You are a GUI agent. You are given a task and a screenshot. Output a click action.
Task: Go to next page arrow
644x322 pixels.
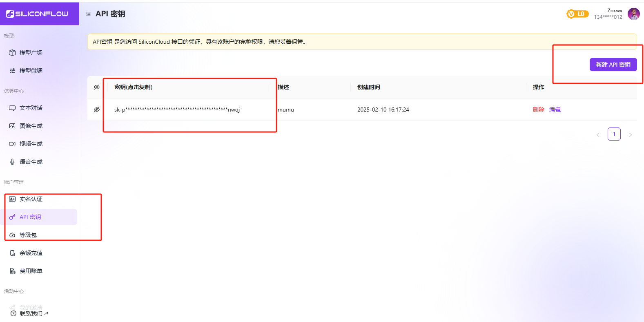(631, 134)
